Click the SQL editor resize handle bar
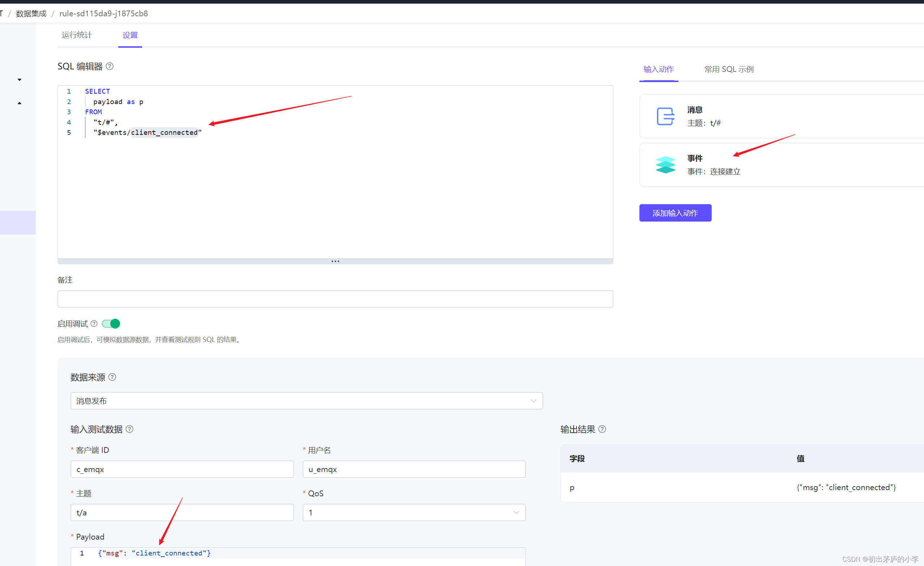924x566 pixels. pyautogui.click(x=335, y=261)
